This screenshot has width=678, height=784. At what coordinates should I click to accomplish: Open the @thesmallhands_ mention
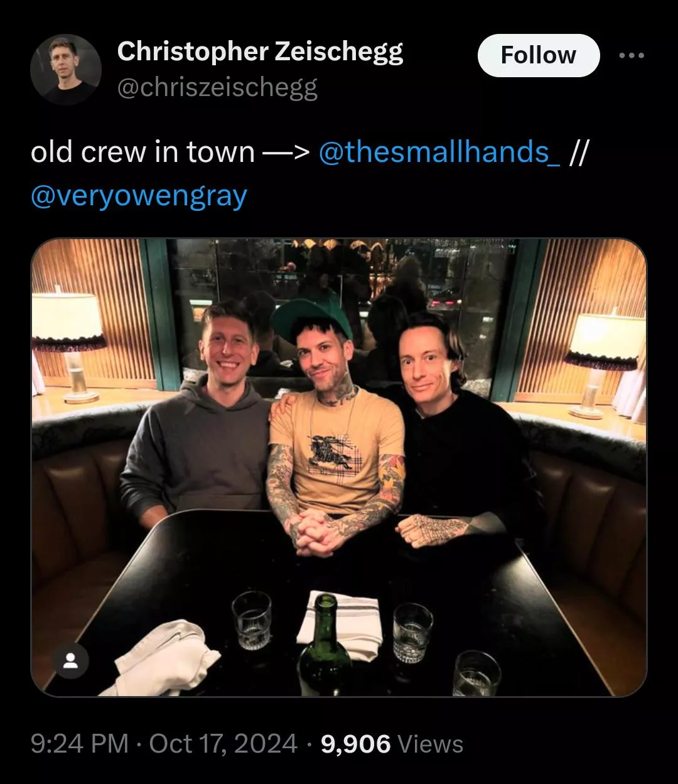[x=440, y=152]
